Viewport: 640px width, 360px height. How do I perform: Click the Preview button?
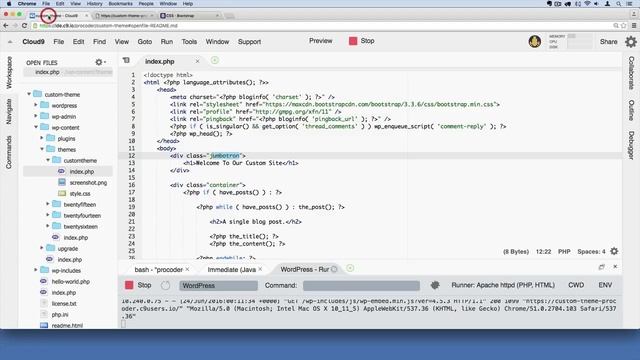[x=320, y=41]
